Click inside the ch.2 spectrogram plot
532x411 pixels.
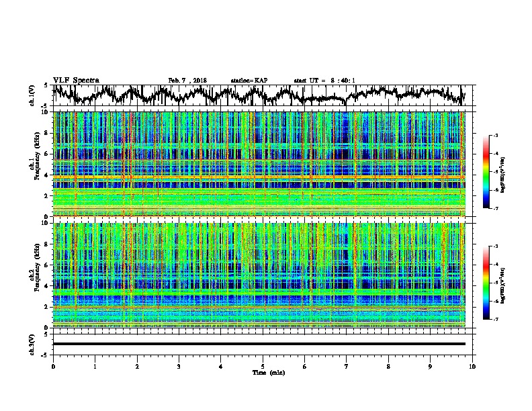coord(259,275)
